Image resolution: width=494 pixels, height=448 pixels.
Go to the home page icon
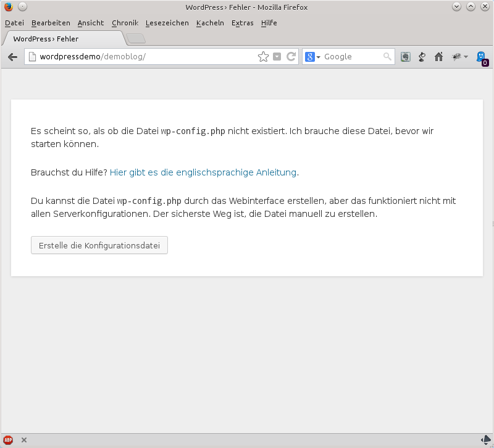[438, 57]
